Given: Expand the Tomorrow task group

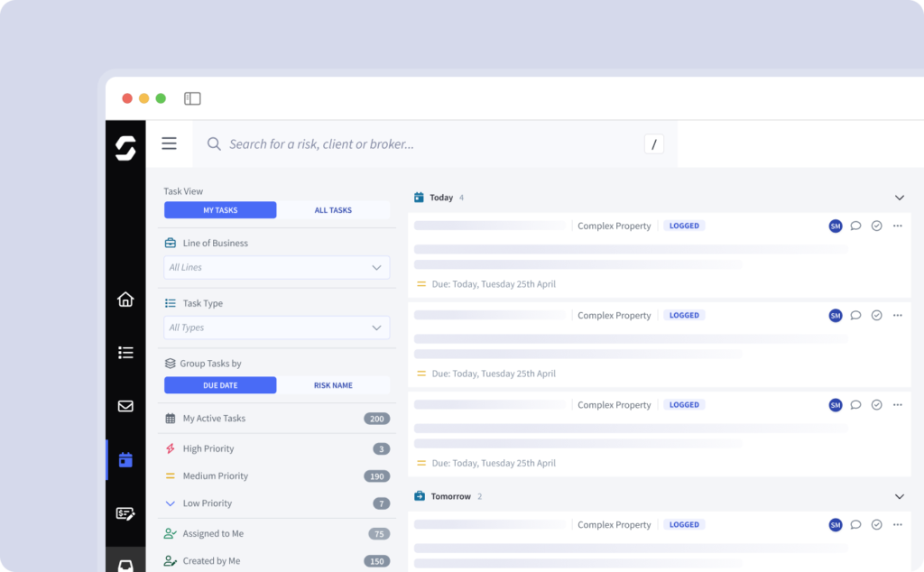Looking at the screenshot, I should [899, 496].
